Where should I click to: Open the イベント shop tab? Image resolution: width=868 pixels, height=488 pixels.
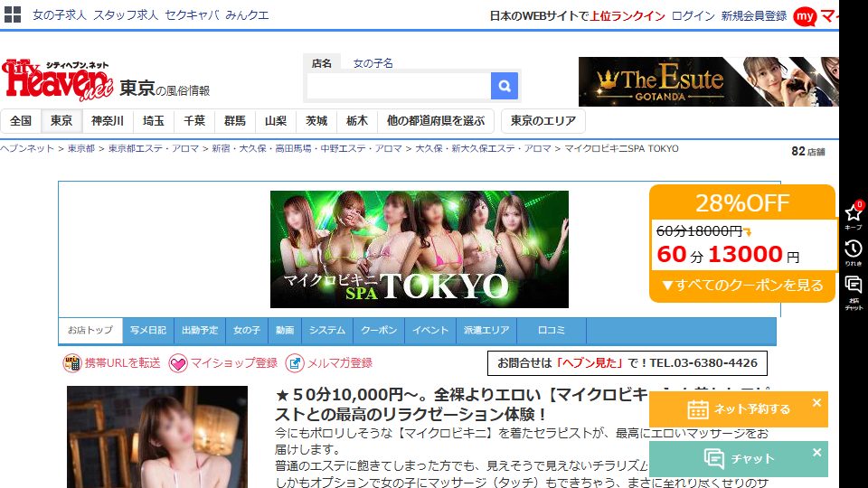pyautogui.click(x=430, y=331)
